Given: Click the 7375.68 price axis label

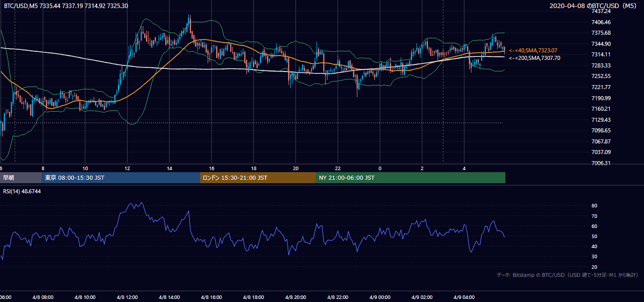Looking at the screenshot, I should [x=601, y=33].
